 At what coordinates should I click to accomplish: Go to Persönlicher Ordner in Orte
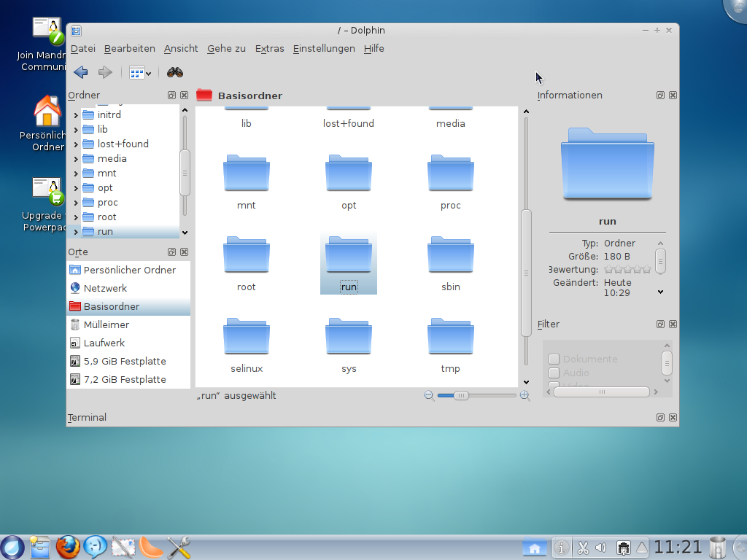[x=129, y=270]
